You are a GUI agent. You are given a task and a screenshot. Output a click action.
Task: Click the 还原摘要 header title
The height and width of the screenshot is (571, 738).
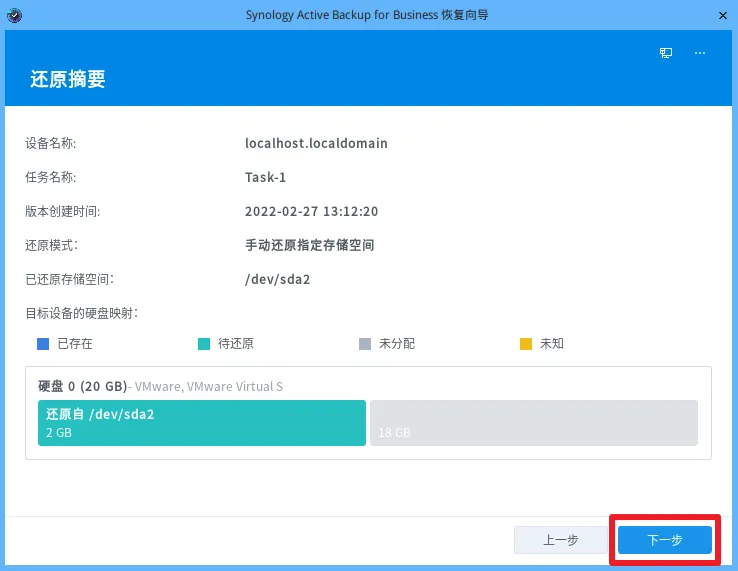coord(68,79)
